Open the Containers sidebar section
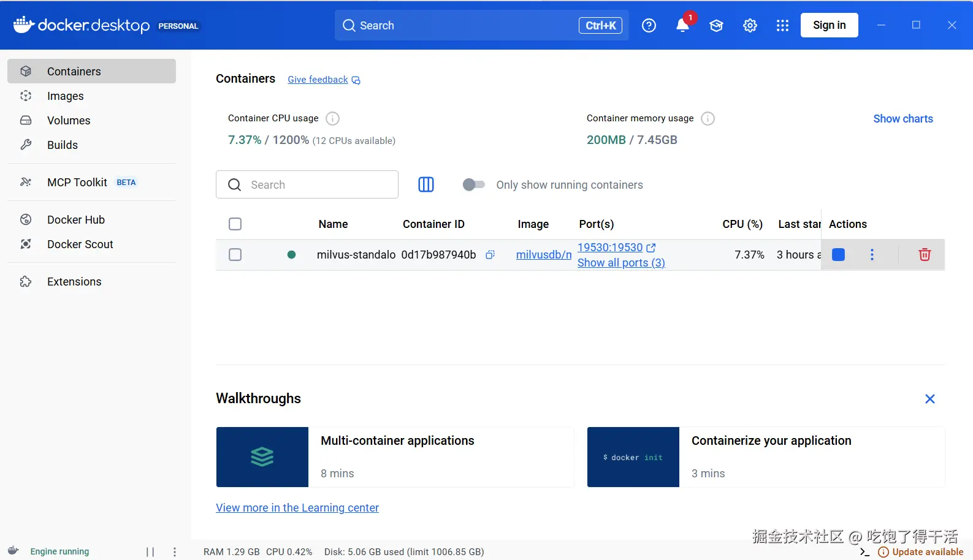The height and width of the screenshot is (560, 973). [91, 71]
